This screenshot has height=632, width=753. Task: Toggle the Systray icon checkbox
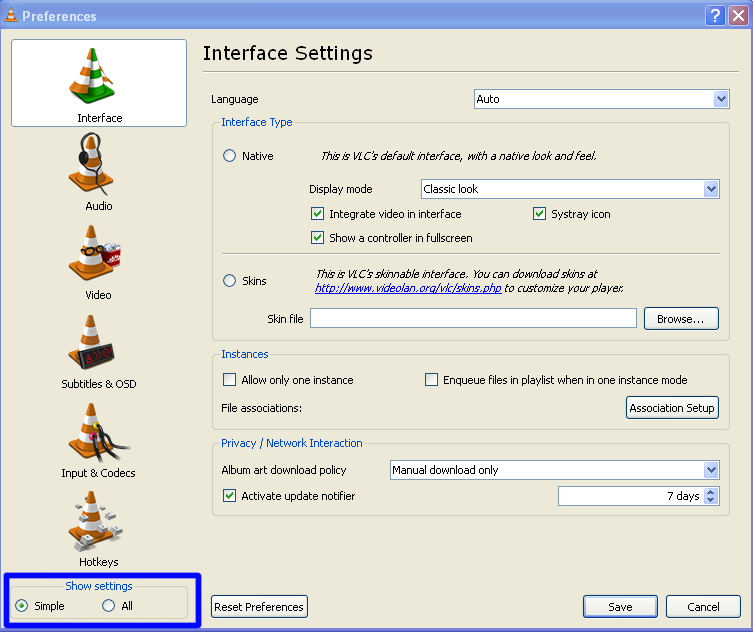539,214
